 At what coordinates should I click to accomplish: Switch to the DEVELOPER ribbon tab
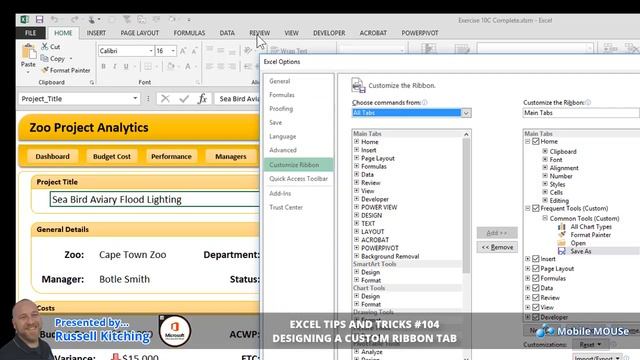coord(329,33)
